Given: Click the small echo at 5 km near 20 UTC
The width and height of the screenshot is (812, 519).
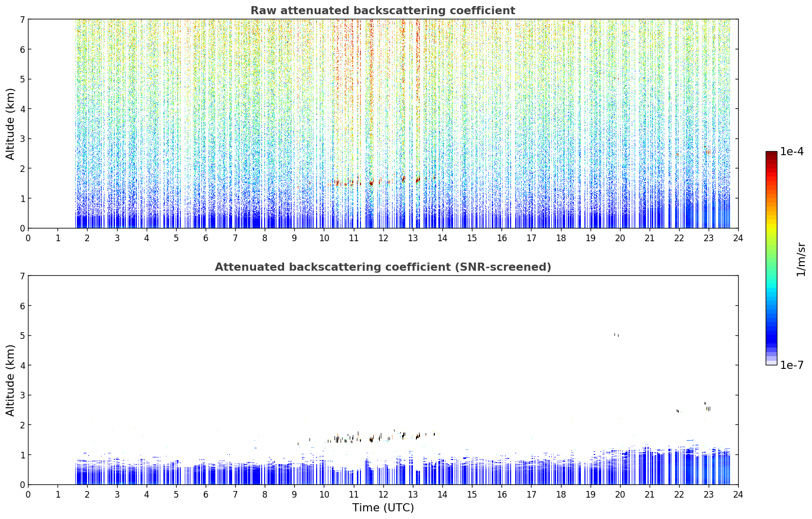Looking at the screenshot, I should click(x=616, y=335).
